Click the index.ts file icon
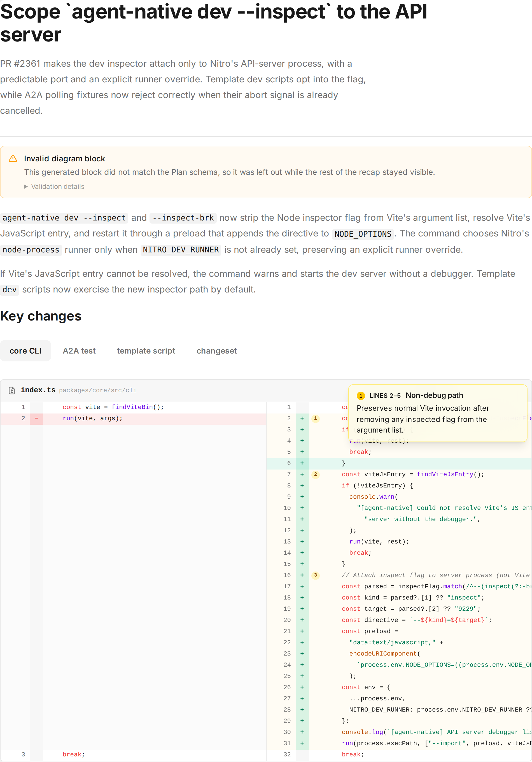The height and width of the screenshot is (762, 532). pyautogui.click(x=12, y=390)
